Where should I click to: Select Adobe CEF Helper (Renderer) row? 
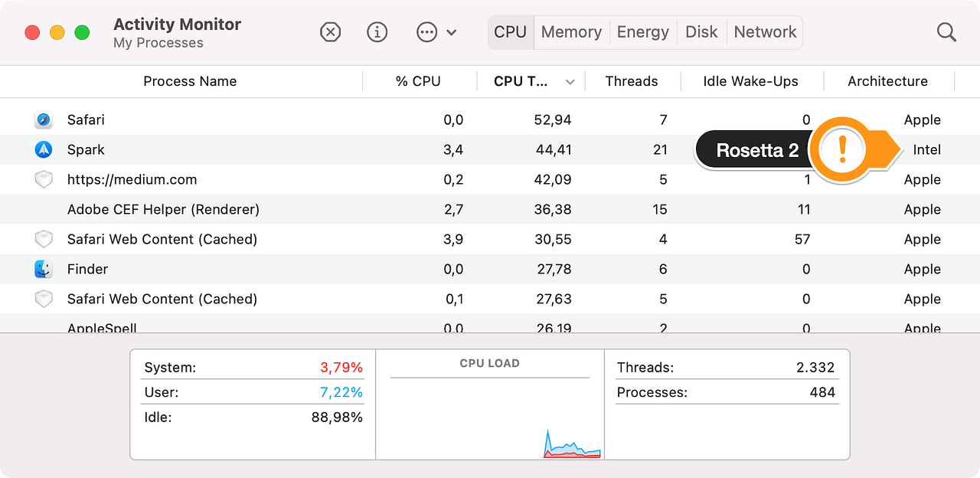(x=490, y=210)
